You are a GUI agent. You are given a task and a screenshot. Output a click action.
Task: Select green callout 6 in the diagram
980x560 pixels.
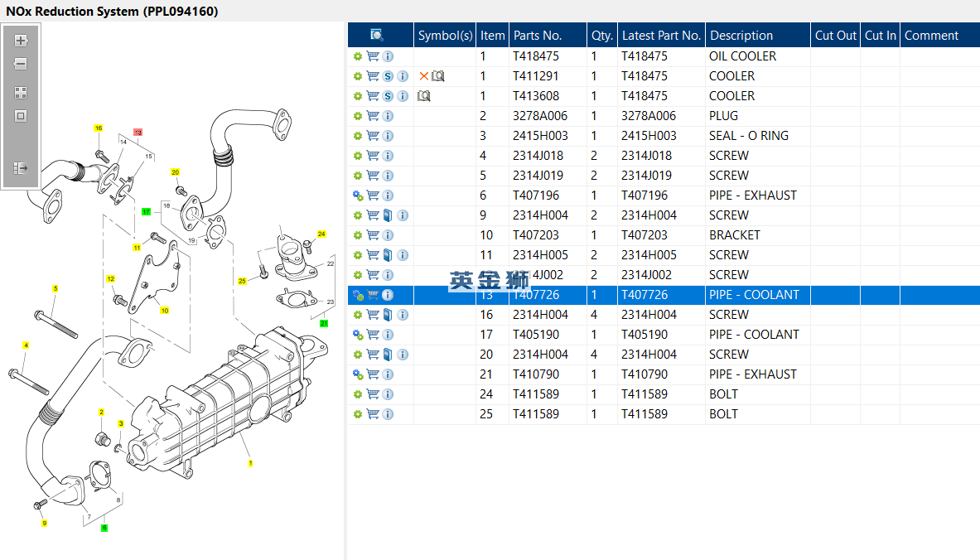coord(104,529)
